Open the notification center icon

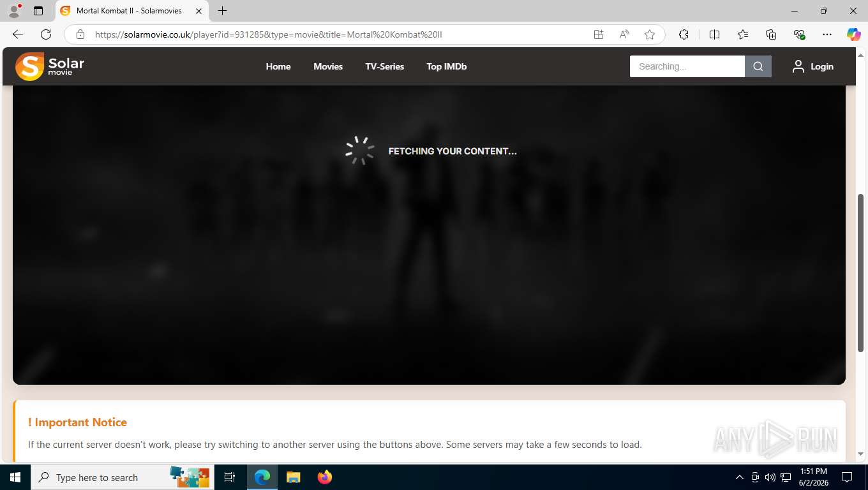click(847, 477)
